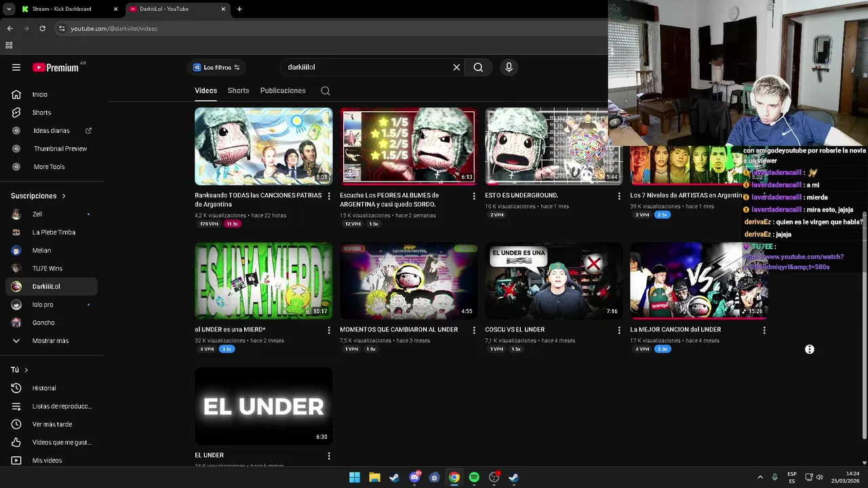Expand the Tú section chevron
The image size is (868, 488).
click(x=26, y=370)
